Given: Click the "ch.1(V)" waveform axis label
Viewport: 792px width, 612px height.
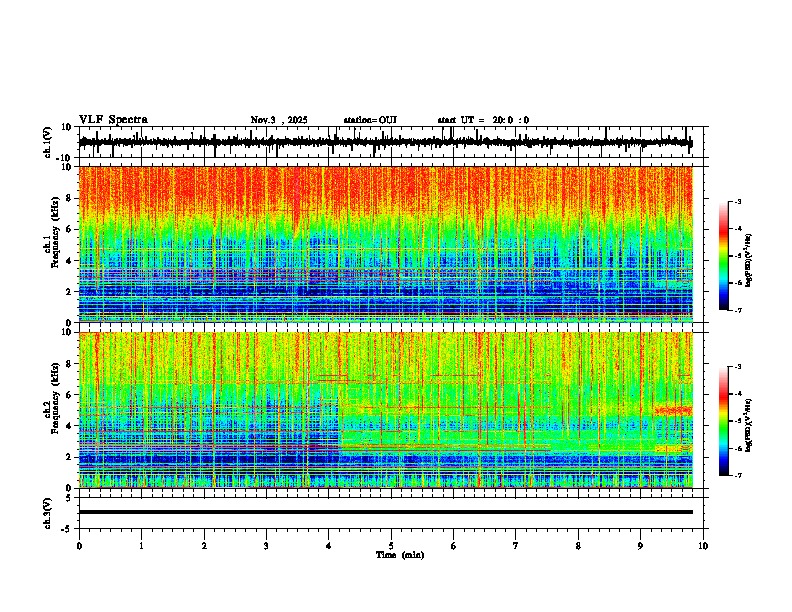Looking at the screenshot, I should [48, 142].
